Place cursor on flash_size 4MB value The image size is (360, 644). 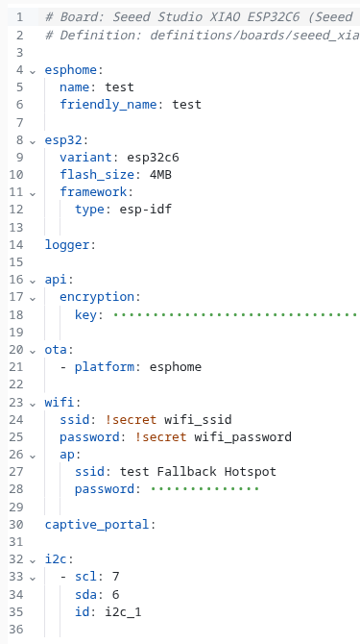click(160, 175)
